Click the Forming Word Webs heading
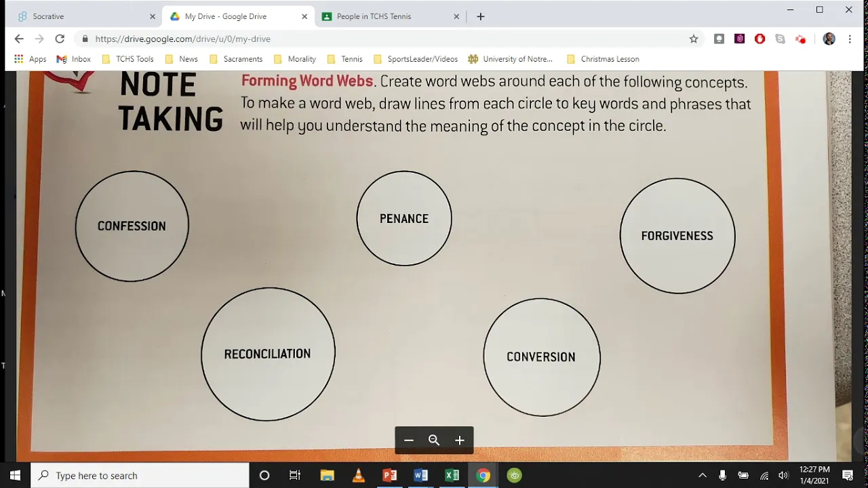 [307, 81]
